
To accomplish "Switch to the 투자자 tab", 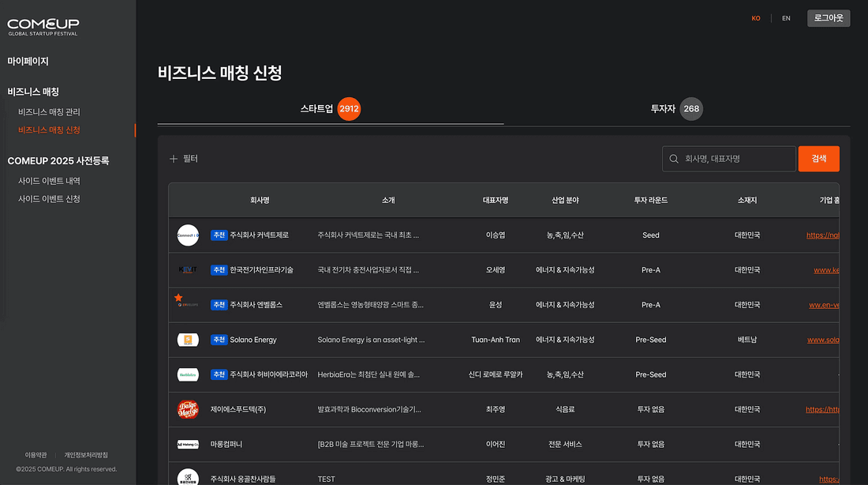I will 676,109.
